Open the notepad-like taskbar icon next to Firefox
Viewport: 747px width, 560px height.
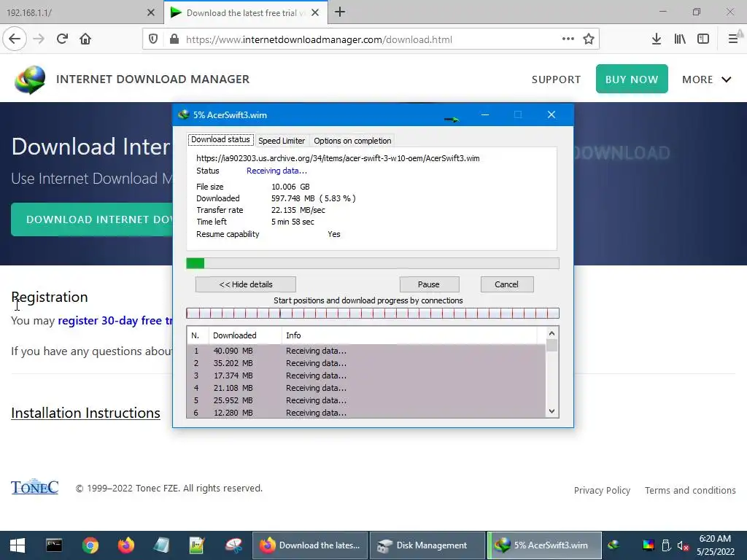click(161, 545)
